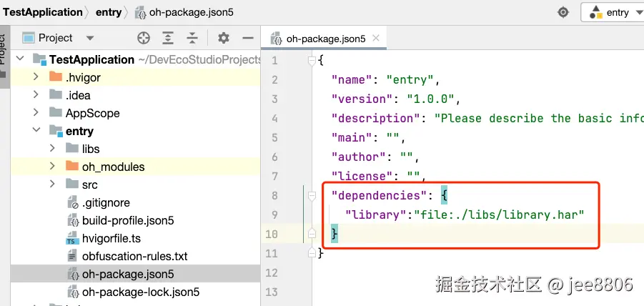Expand the oh_modules folder
Screen dimensions: 644x306
point(52,167)
